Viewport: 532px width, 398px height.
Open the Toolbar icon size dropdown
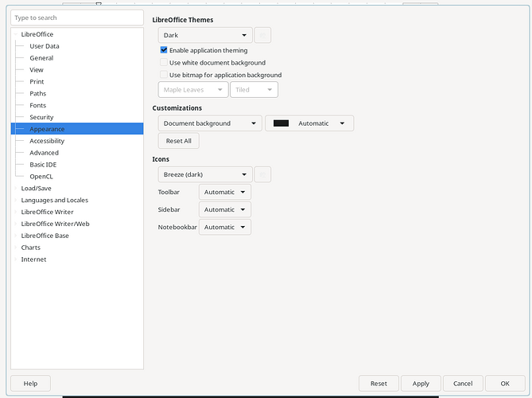[224, 192]
